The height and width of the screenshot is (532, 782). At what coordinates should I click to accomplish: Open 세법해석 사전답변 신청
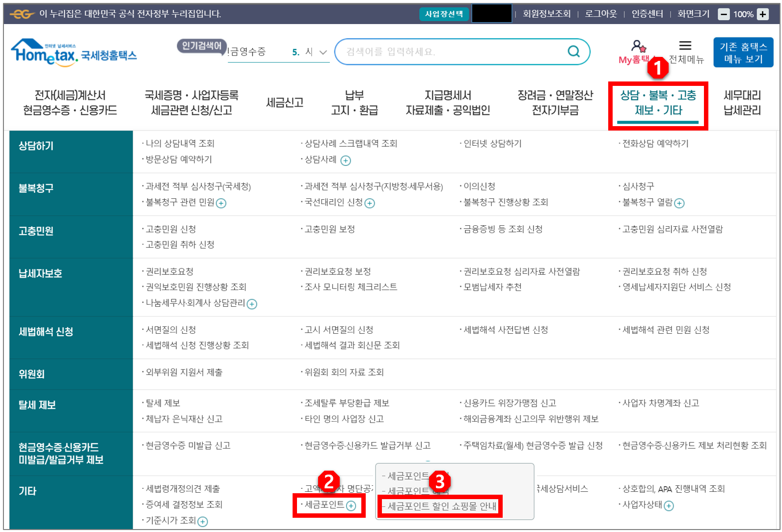tap(506, 330)
